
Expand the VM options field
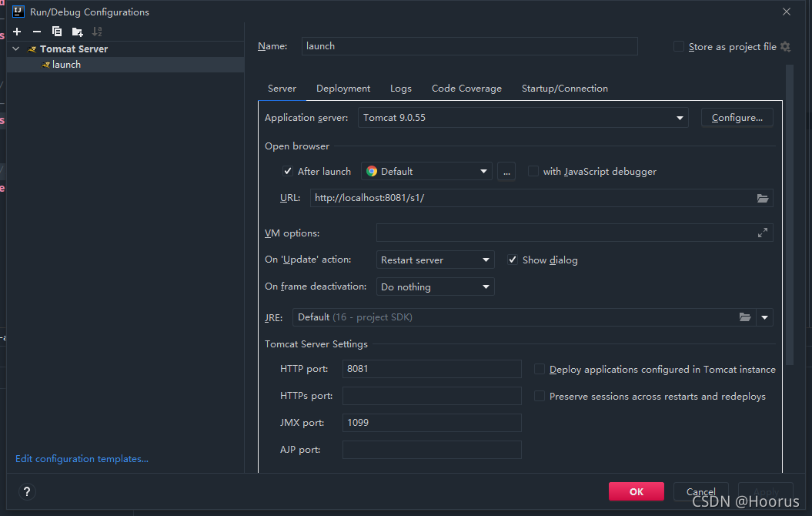click(x=762, y=233)
